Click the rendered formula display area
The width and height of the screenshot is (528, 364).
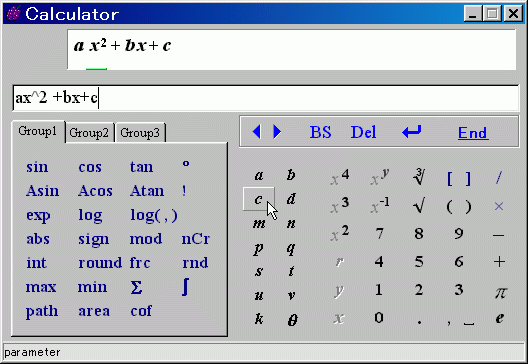pyautogui.click(x=292, y=49)
